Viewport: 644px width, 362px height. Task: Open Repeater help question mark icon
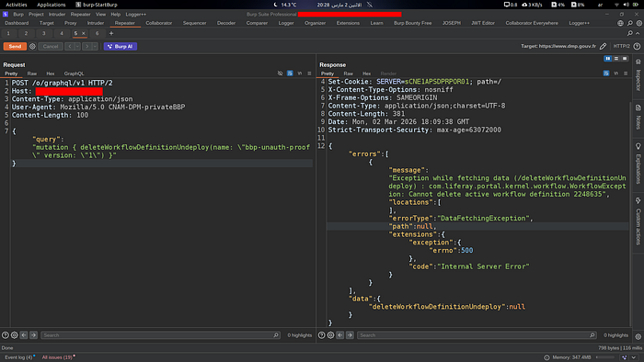pos(637,46)
